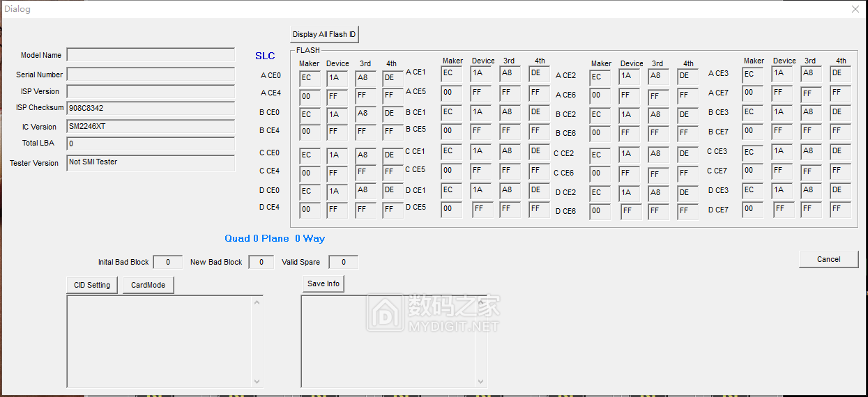Image resolution: width=868 pixels, height=397 pixels.
Task: Click the D CE7 4th byte field
Action: [x=840, y=209]
